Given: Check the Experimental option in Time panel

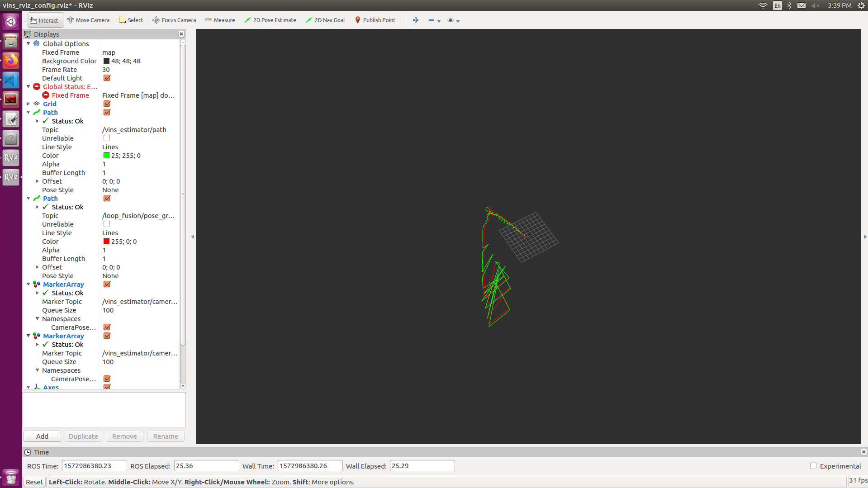Looking at the screenshot, I should 813,465.
